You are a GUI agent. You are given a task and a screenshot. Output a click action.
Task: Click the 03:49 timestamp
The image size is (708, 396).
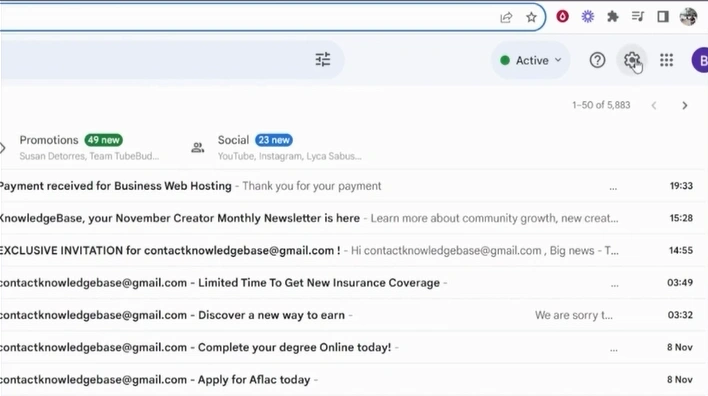(x=680, y=283)
